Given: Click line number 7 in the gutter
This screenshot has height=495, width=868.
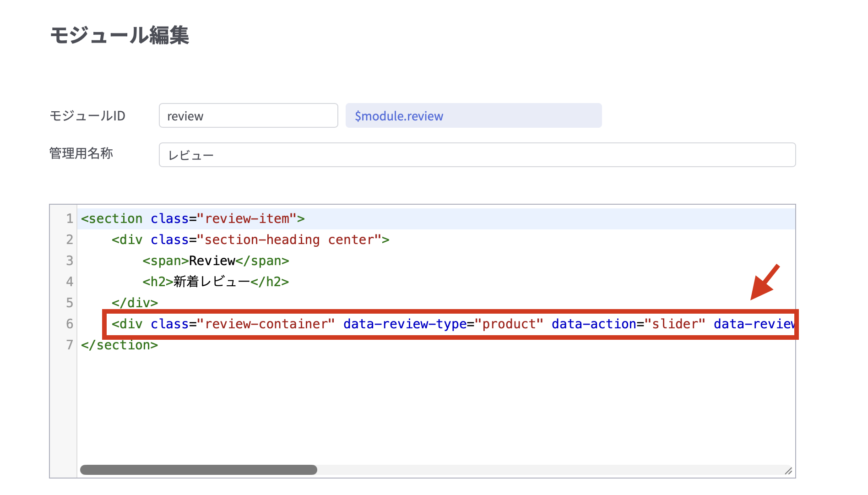Looking at the screenshot, I should point(69,345).
